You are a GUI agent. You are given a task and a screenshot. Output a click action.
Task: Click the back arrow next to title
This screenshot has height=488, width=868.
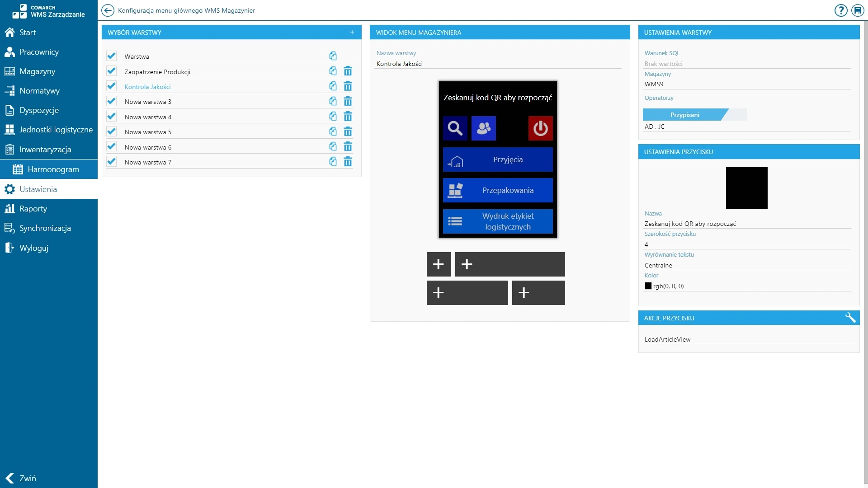(x=108, y=10)
